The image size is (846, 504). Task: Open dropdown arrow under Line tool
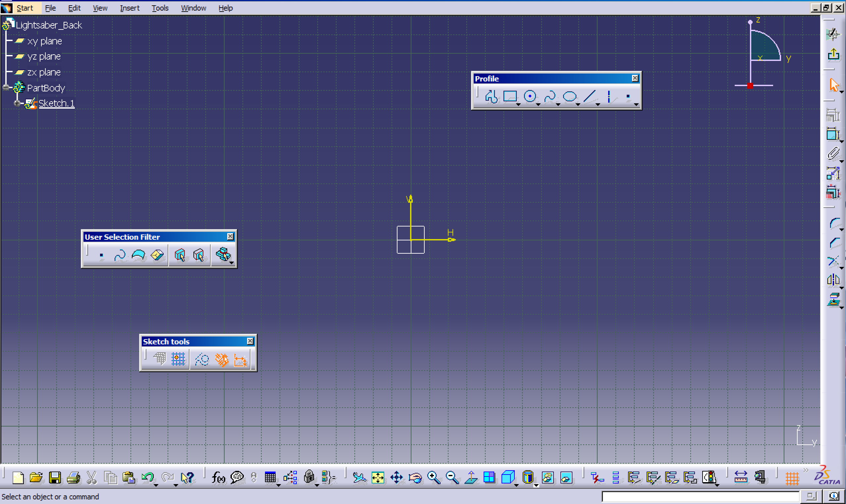point(598,104)
